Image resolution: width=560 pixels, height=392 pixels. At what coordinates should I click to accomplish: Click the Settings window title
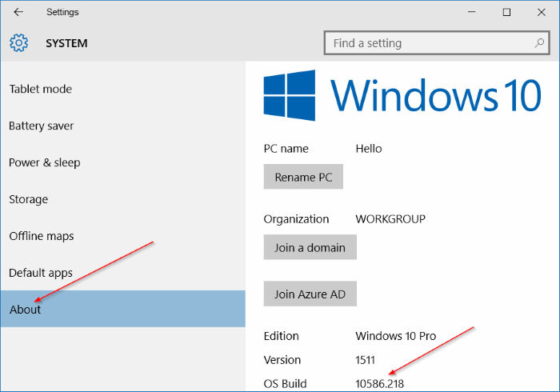(x=62, y=12)
